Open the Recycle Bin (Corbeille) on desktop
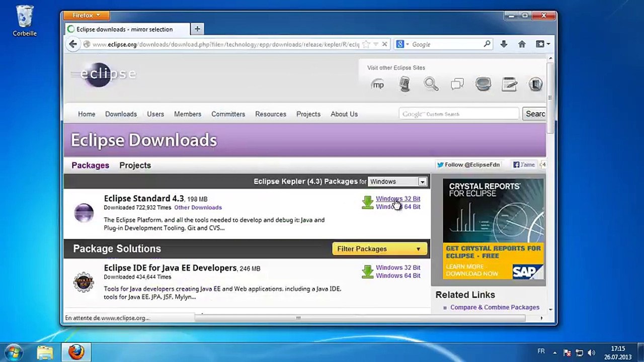The image size is (644, 362). coord(25,21)
